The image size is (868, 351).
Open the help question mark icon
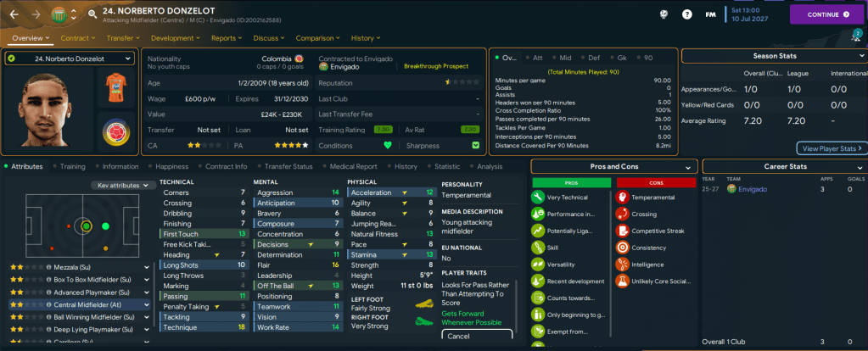coord(686,14)
